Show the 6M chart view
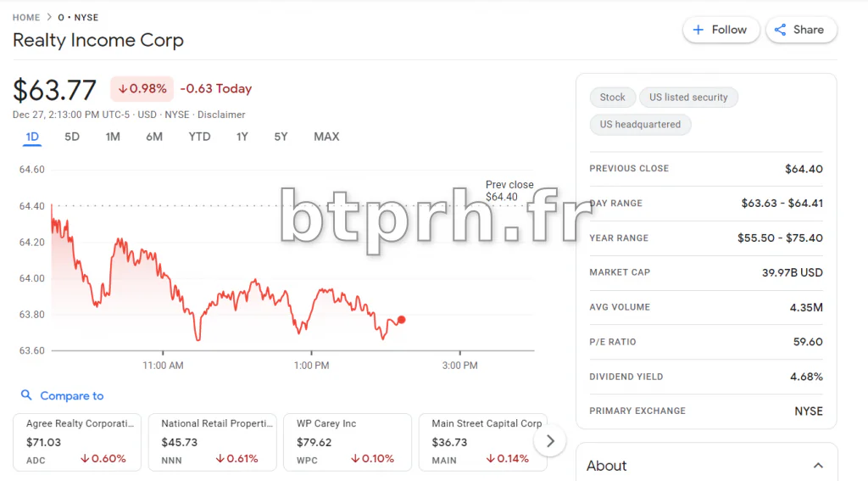The image size is (868, 481). coord(153,137)
